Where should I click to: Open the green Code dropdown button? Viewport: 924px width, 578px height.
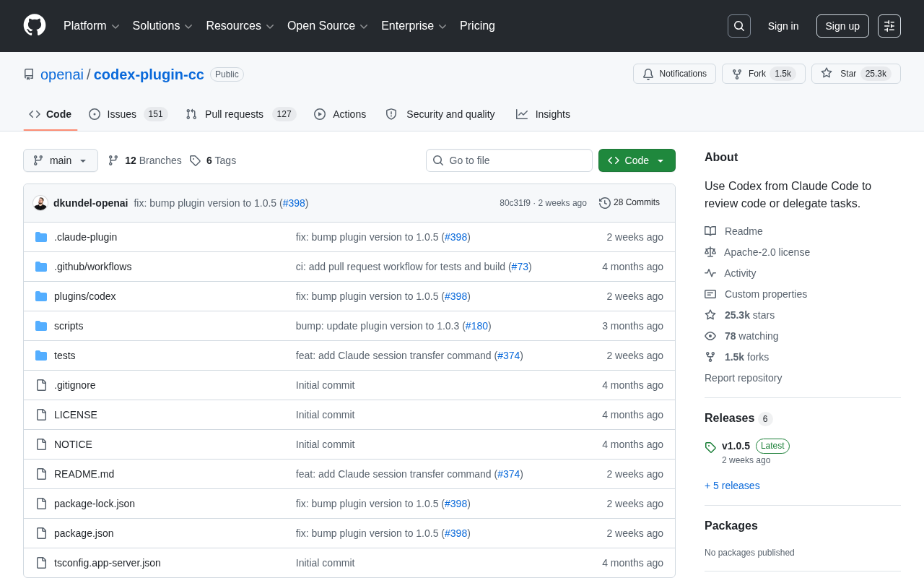(x=637, y=160)
